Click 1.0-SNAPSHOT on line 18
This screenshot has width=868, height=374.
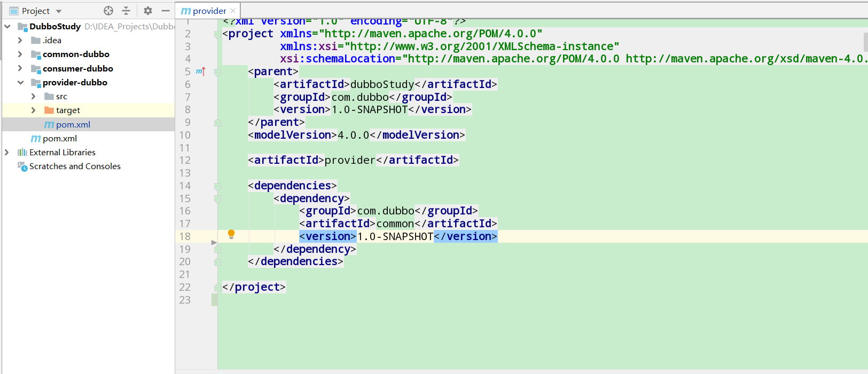tap(395, 236)
